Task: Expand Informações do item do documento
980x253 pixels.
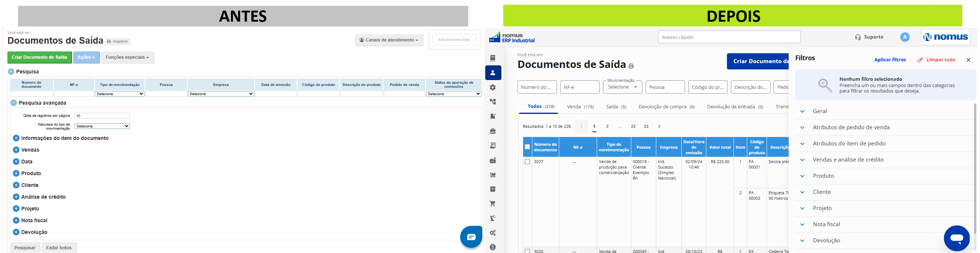Action: coord(16,138)
